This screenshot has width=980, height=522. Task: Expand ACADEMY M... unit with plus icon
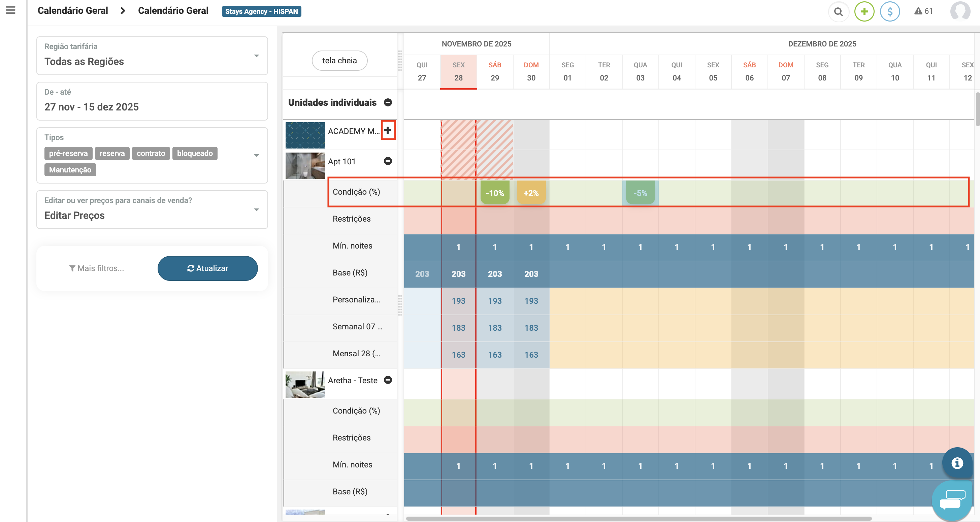pos(388,131)
